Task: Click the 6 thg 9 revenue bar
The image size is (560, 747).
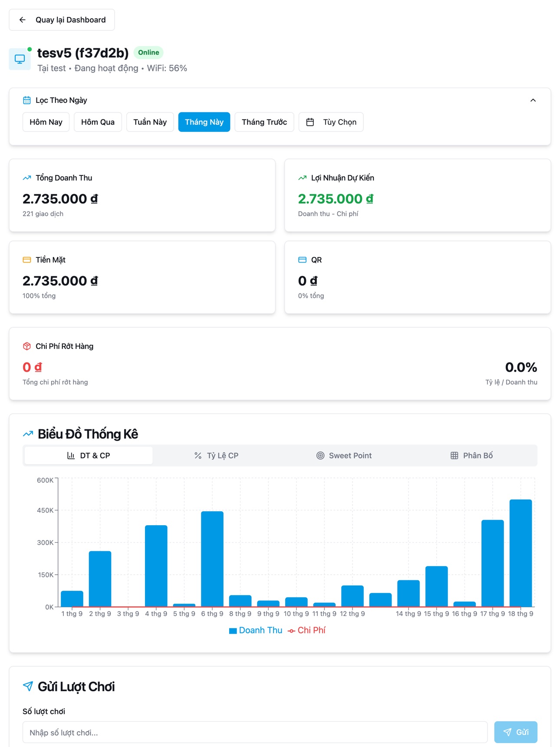Action: tap(212, 559)
